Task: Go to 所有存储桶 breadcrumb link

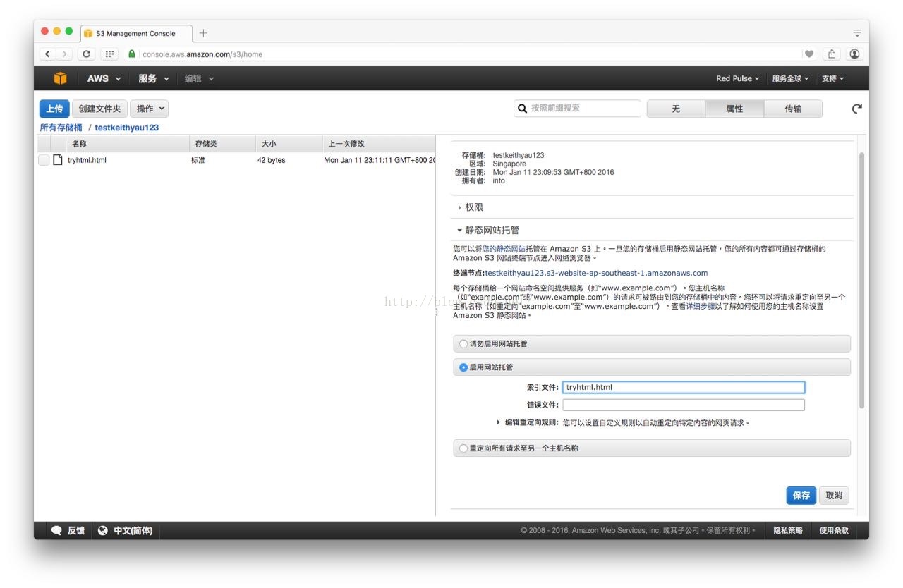Action: (61, 128)
